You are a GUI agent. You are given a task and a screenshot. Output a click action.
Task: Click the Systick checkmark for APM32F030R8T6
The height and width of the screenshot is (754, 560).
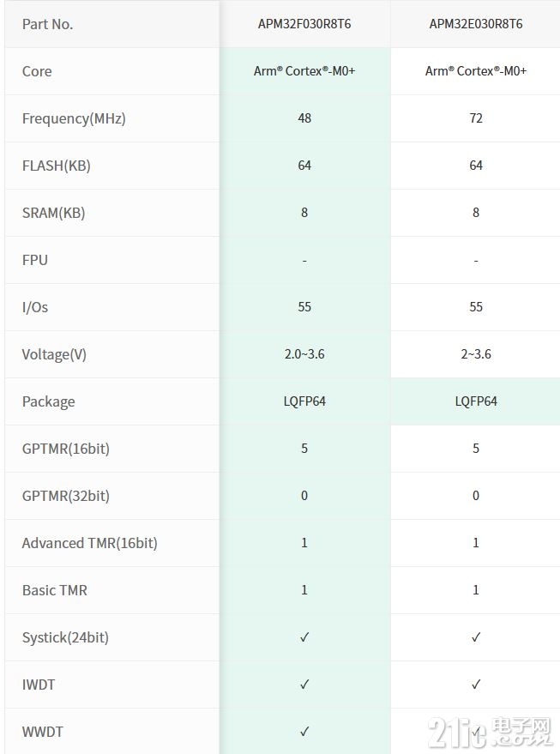coord(304,637)
